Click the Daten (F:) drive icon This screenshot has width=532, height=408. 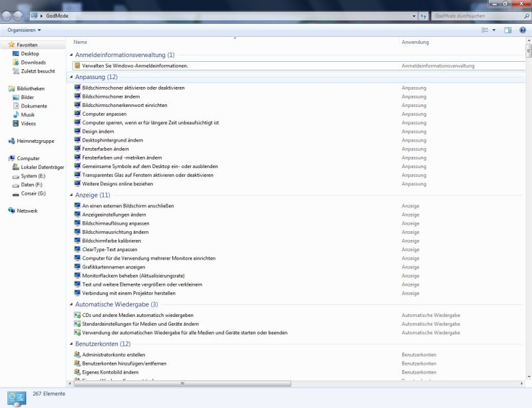coord(15,185)
